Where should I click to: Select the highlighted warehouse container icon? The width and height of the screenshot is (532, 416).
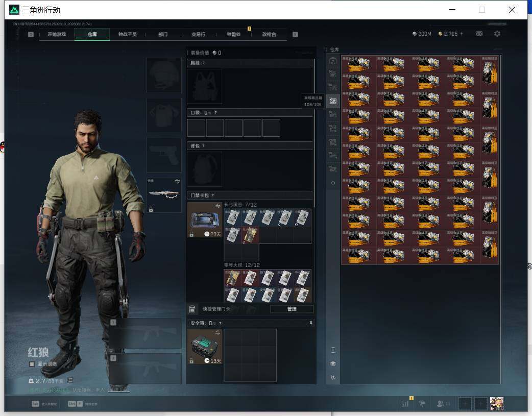coord(333,101)
